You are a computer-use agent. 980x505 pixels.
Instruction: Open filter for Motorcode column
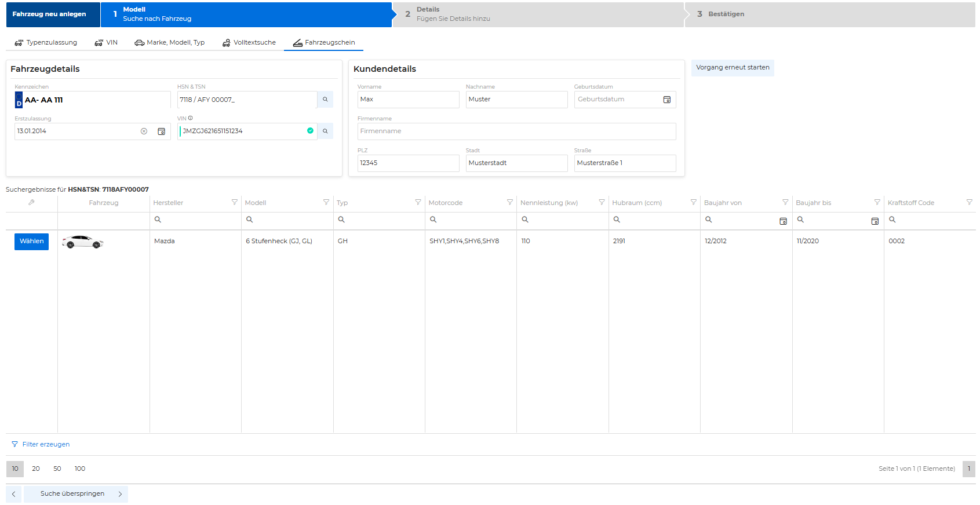[x=509, y=202]
